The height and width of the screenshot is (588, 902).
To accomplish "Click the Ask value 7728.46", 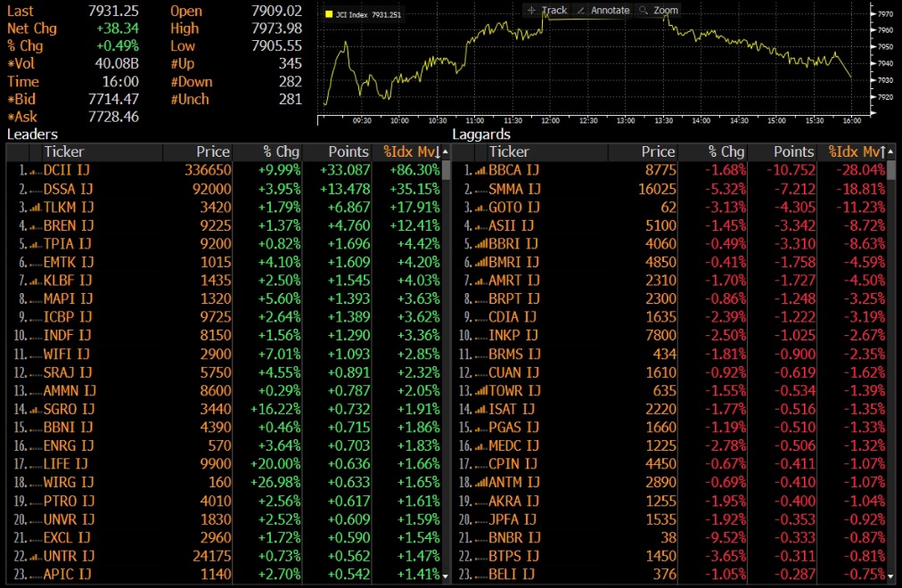I will [113, 117].
